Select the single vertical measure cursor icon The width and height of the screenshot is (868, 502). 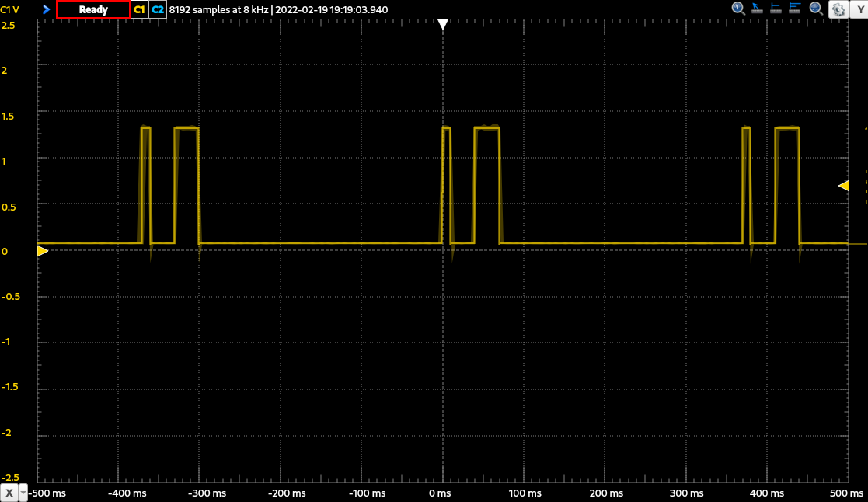(x=776, y=9)
